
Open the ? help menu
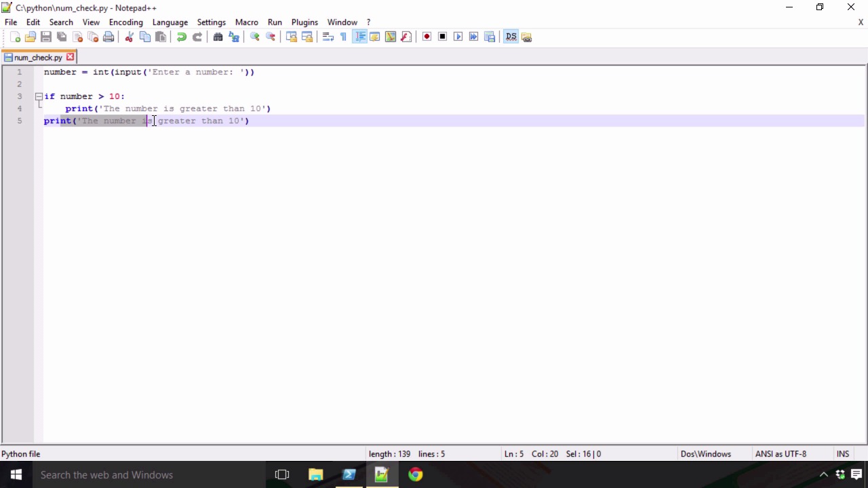[368, 22]
